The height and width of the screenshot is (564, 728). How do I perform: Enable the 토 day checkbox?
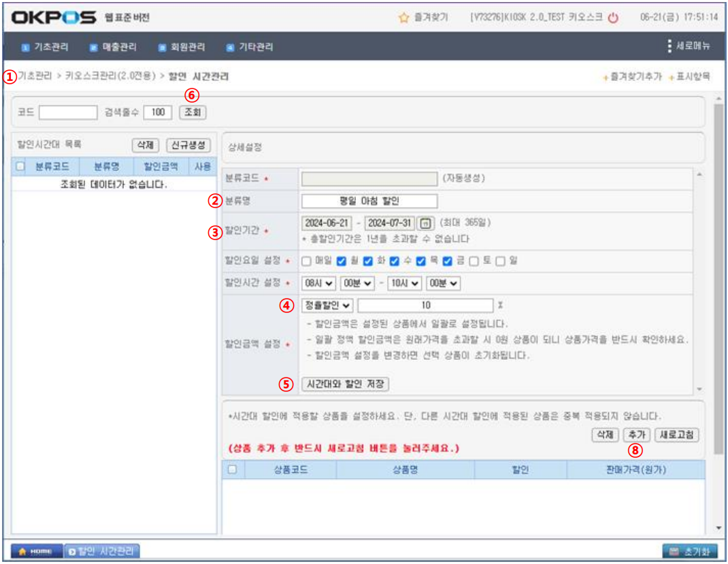pyautogui.click(x=474, y=261)
